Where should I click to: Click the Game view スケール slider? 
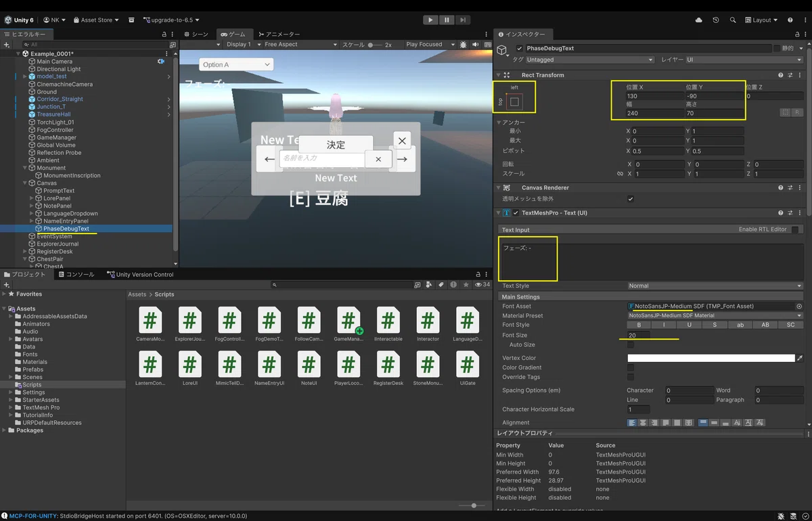(375, 45)
